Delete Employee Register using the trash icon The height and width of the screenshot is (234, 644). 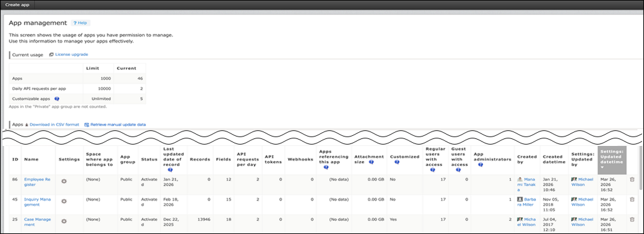(631, 179)
